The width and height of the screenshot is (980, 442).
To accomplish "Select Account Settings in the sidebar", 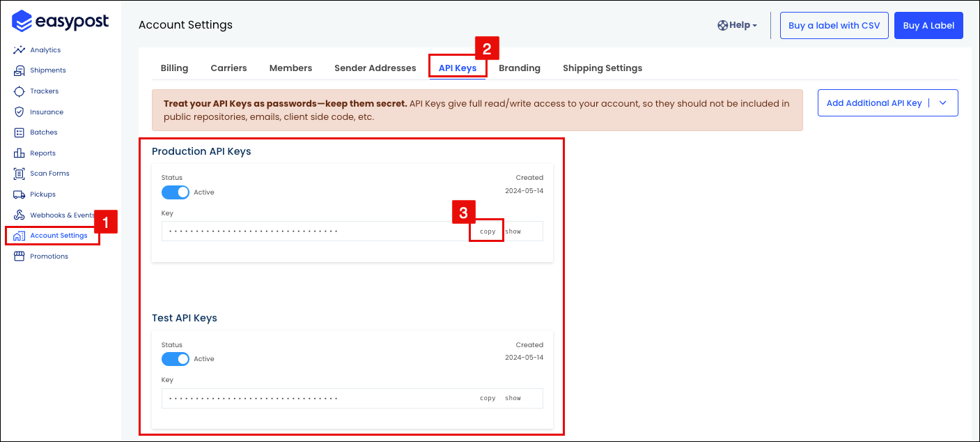I will (59, 236).
